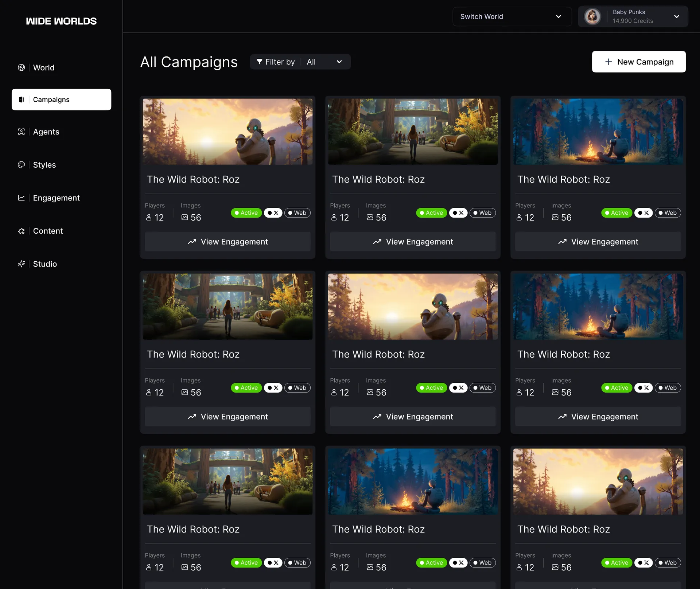
Task: Select Campaigns in the sidebar
Action: [61, 100]
